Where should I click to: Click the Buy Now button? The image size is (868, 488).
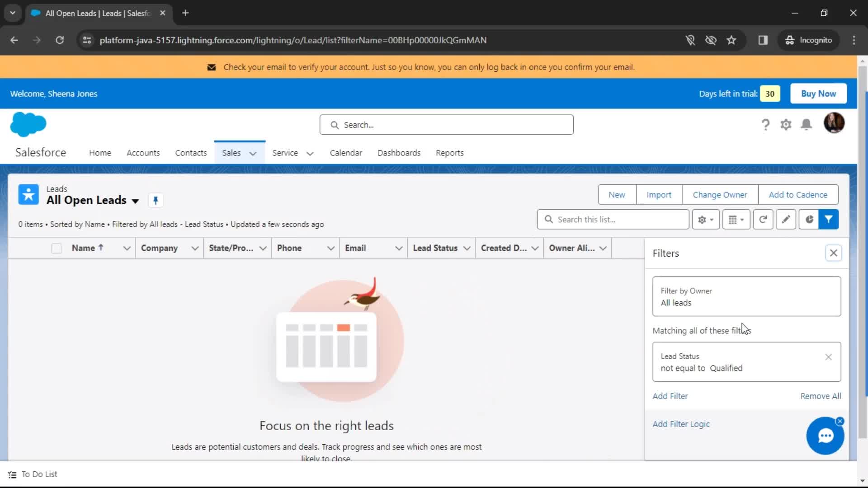coord(818,94)
